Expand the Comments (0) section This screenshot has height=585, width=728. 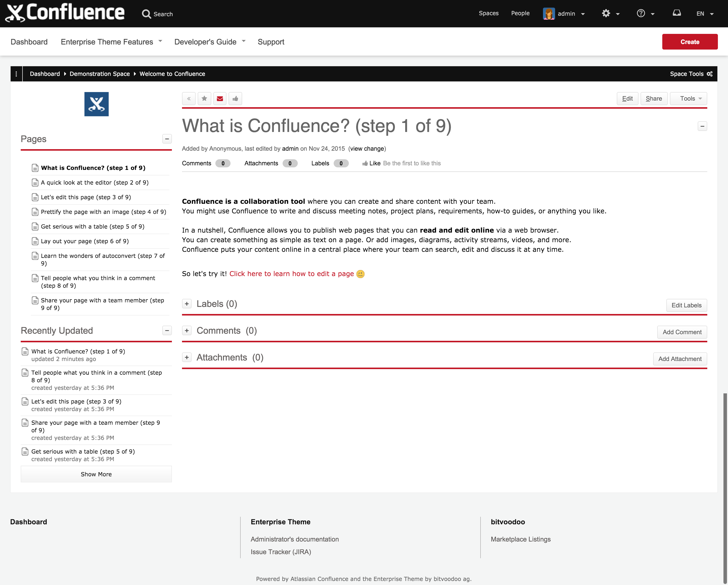point(187,330)
